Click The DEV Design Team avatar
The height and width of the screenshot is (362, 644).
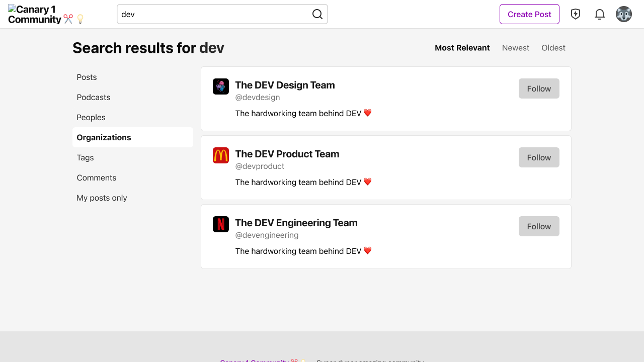pyautogui.click(x=220, y=86)
